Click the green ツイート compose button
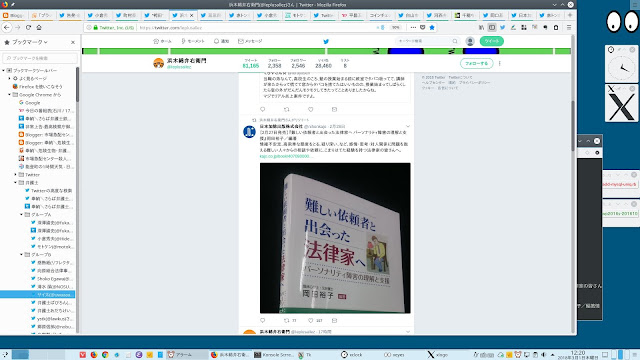This screenshot has height=360, width=640. pos(491,41)
